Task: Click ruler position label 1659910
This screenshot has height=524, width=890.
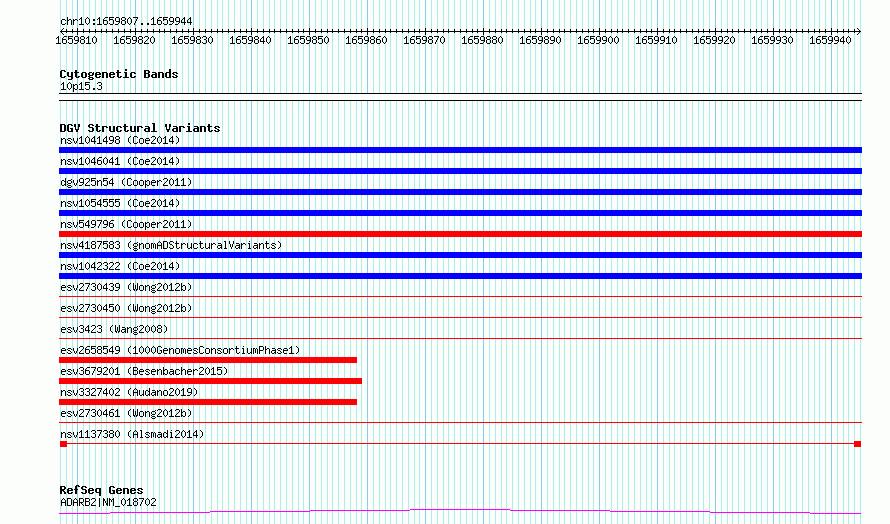Action: 656,40
